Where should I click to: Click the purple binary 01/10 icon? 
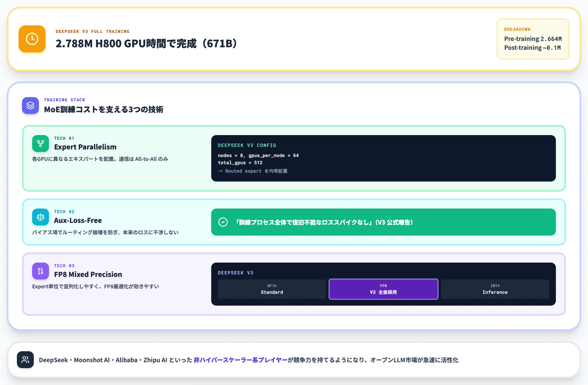pos(41,271)
